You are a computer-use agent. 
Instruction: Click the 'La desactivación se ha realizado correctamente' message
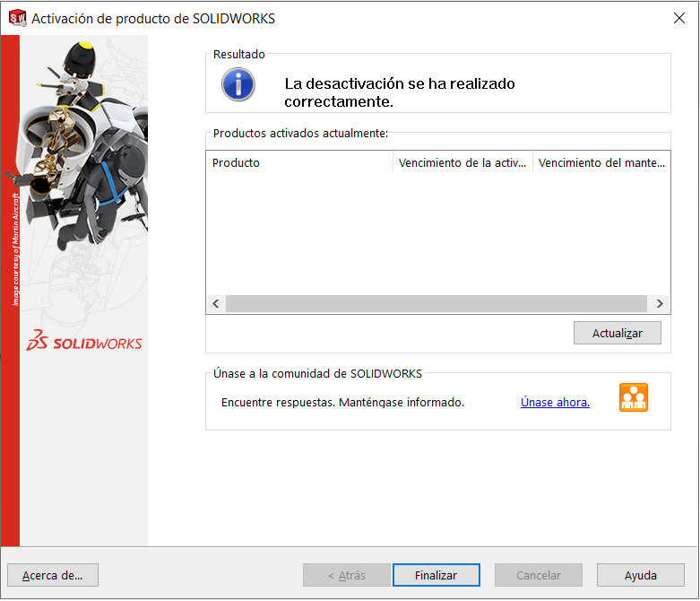click(x=400, y=92)
